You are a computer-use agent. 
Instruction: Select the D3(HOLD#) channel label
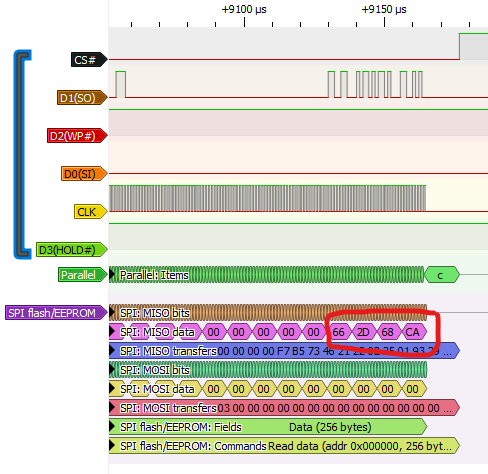click(71, 250)
